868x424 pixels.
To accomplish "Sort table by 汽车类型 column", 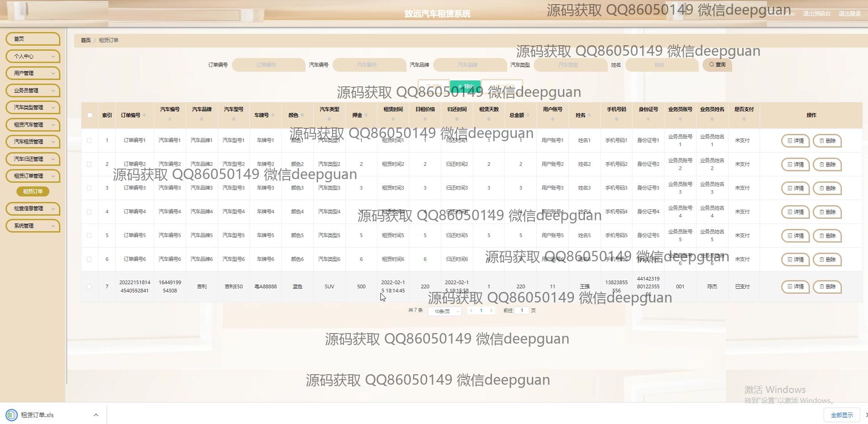I will click(x=329, y=119).
